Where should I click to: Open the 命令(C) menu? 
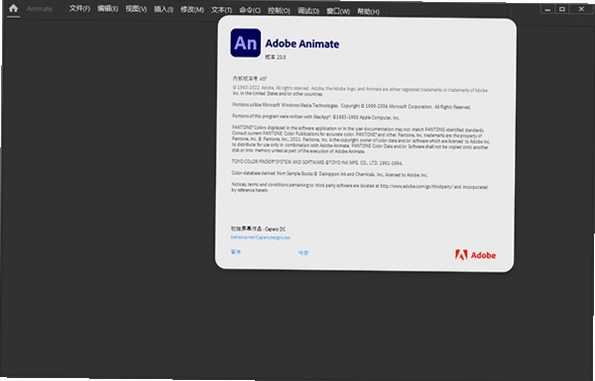(250, 10)
